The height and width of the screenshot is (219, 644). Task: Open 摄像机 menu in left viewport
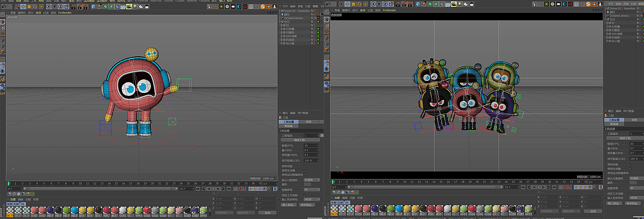click(22, 13)
